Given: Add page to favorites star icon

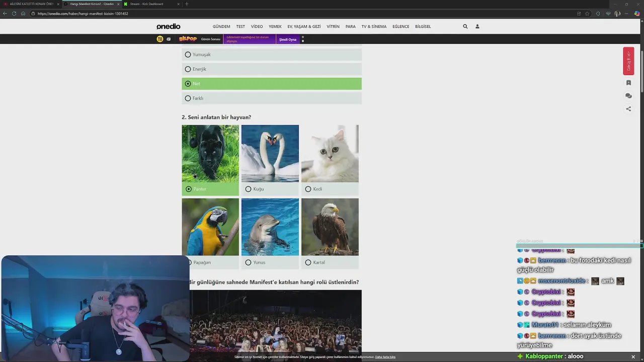Looking at the screenshot, I should [x=587, y=14].
